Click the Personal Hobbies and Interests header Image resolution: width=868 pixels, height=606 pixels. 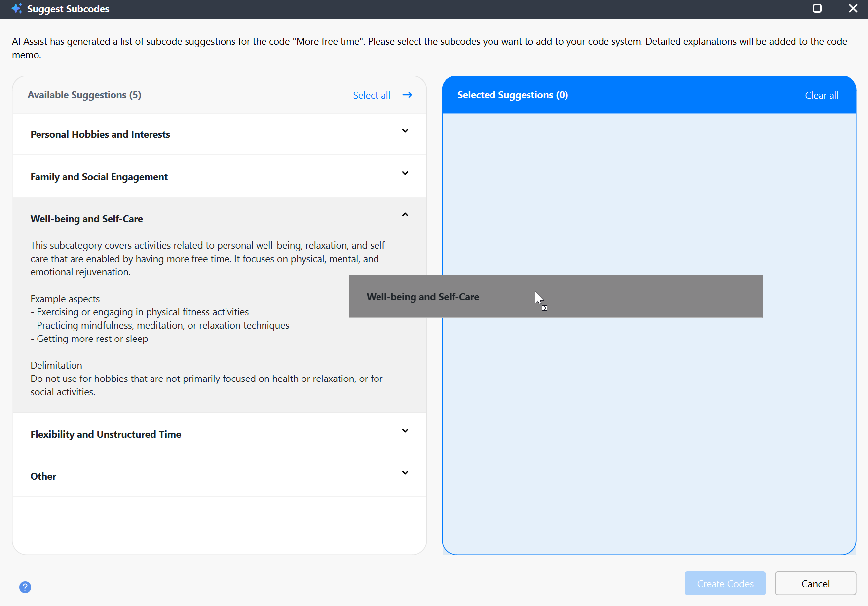point(100,134)
